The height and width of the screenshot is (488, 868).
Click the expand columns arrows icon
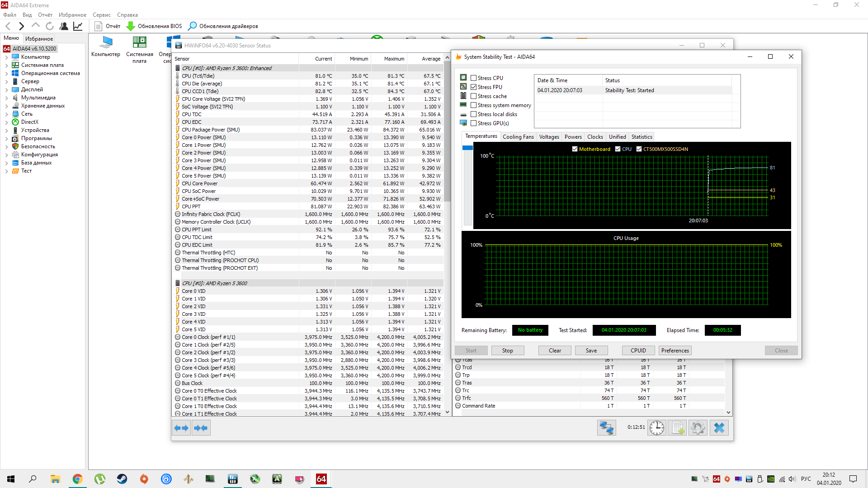[x=181, y=427]
